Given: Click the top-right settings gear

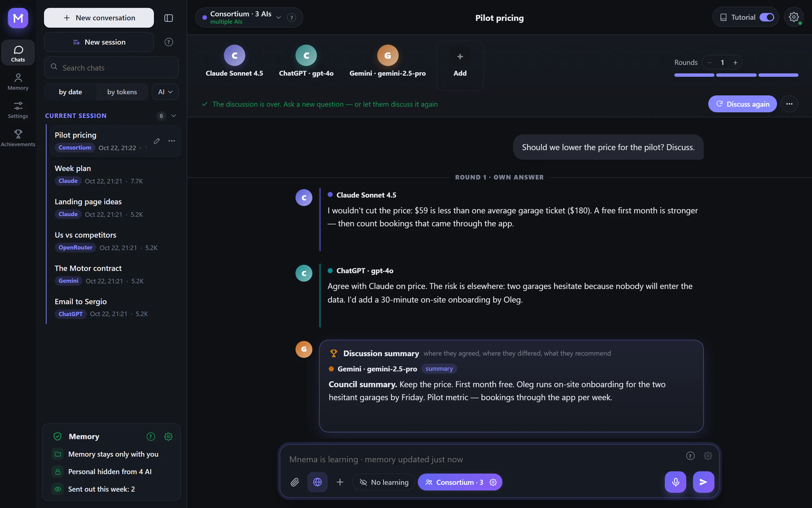Looking at the screenshot, I should [794, 17].
